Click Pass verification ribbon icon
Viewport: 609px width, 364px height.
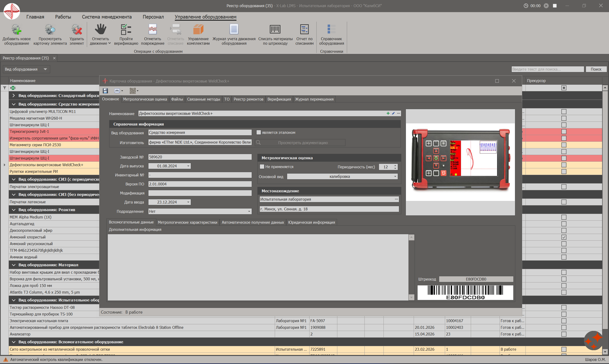[126, 30]
